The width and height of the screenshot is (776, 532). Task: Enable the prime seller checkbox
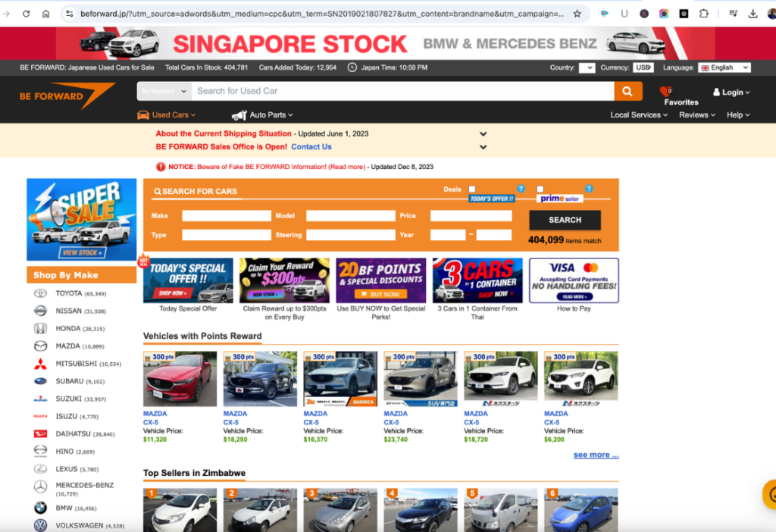[540, 189]
